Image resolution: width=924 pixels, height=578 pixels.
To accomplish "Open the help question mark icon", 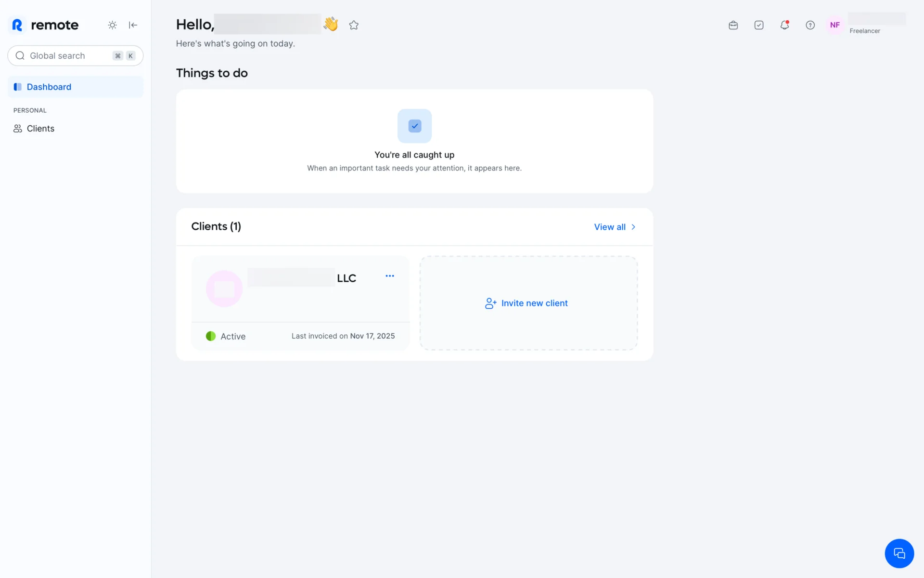I will coord(810,25).
